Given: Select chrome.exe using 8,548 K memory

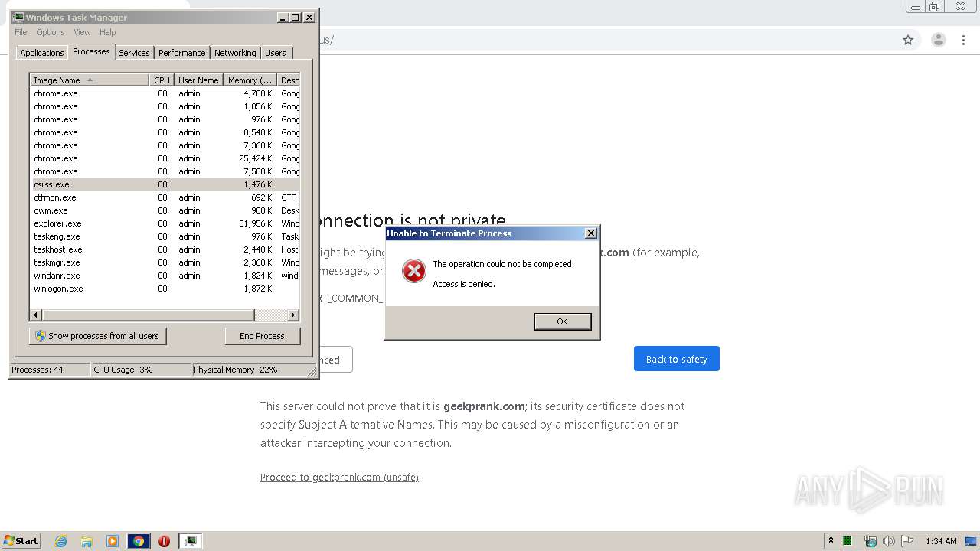Looking at the screenshot, I should (x=165, y=132).
